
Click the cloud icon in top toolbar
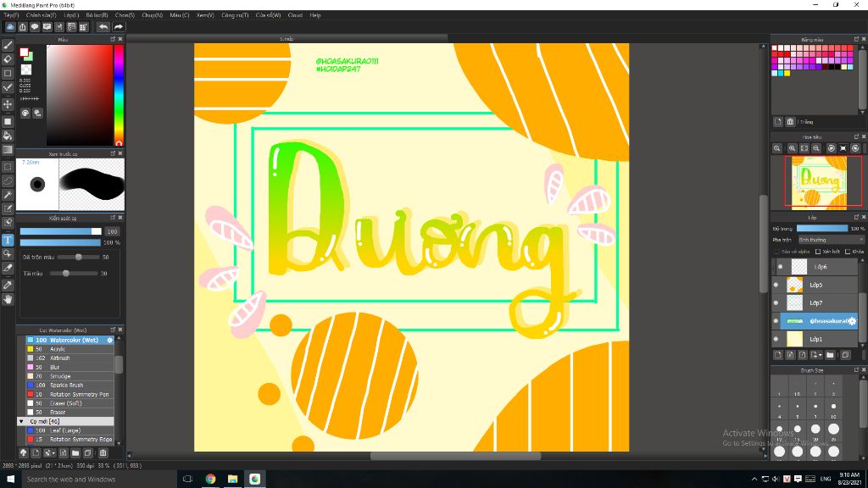10,26
